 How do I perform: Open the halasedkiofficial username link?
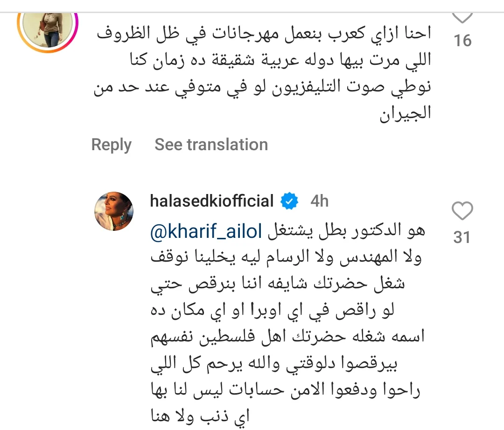[211, 201]
